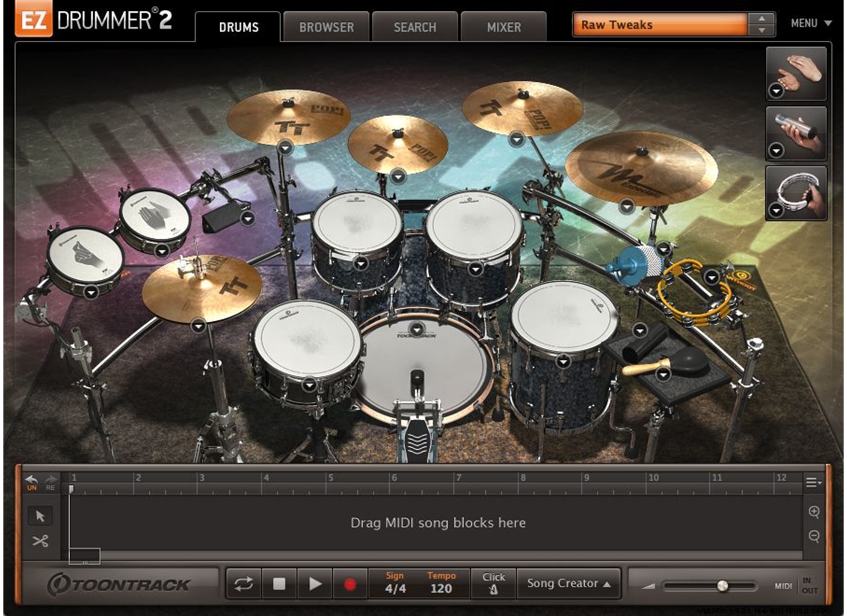Select the scissors cut tool
Viewport: 847px width, 616px height.
40,541
